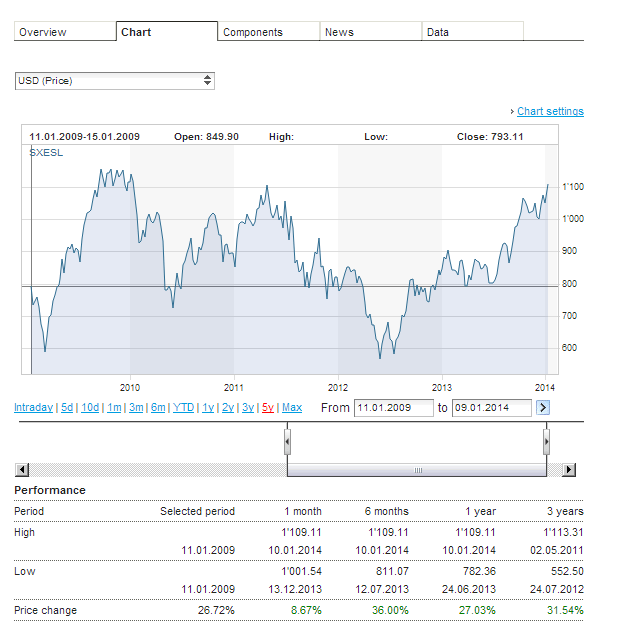Click the left scroll arrow of the range bar
Screen dimensions: 621x631
[22, 470]
